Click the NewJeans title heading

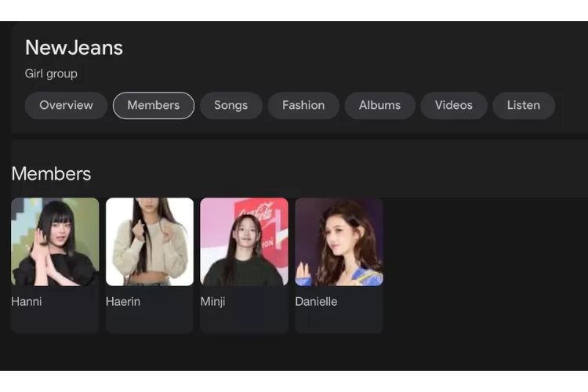pos(74,48)
